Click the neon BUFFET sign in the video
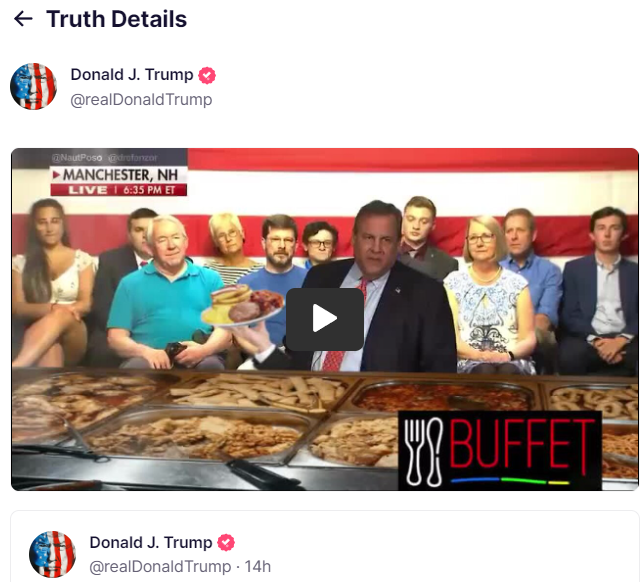Viewport: 643px width, 582px height. 500,450
